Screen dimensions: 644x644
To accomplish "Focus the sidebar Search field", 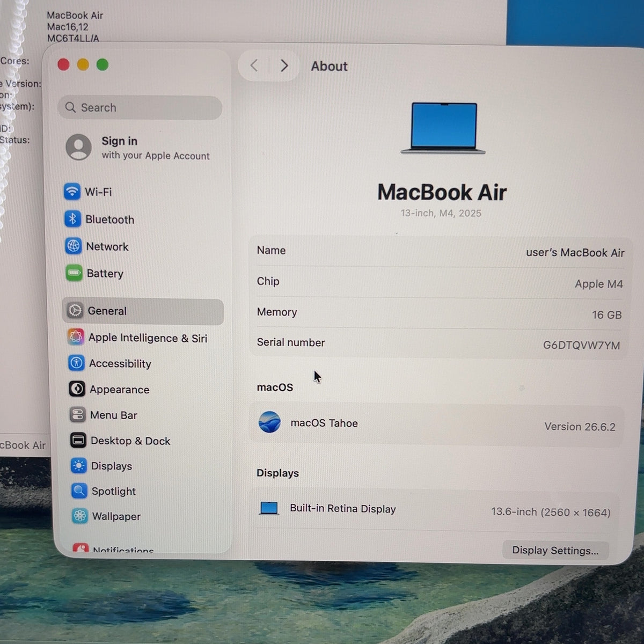I will [x=140, y=108].
